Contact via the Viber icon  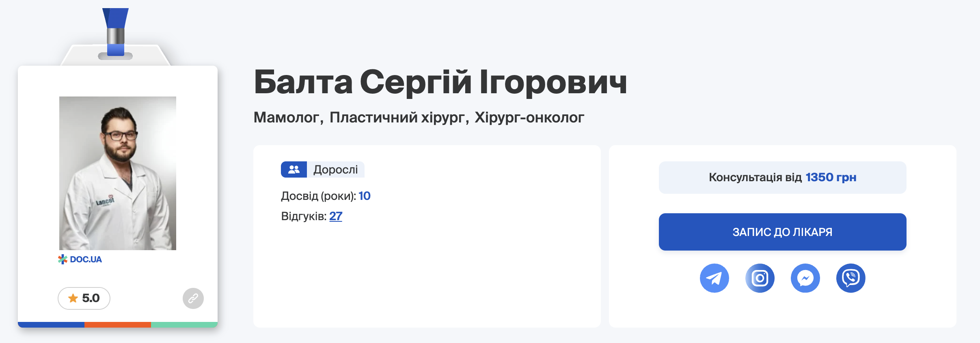tap(850, 278)
